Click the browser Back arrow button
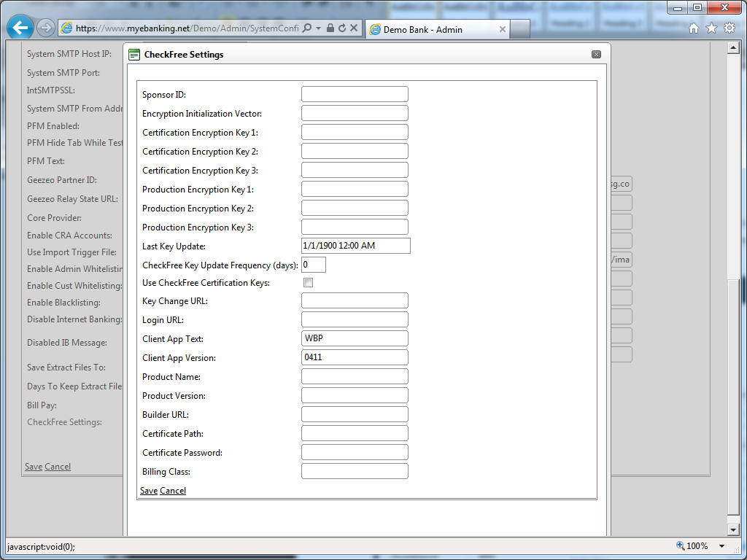Viewport: 747px width, 560px height. pos(20,28)
